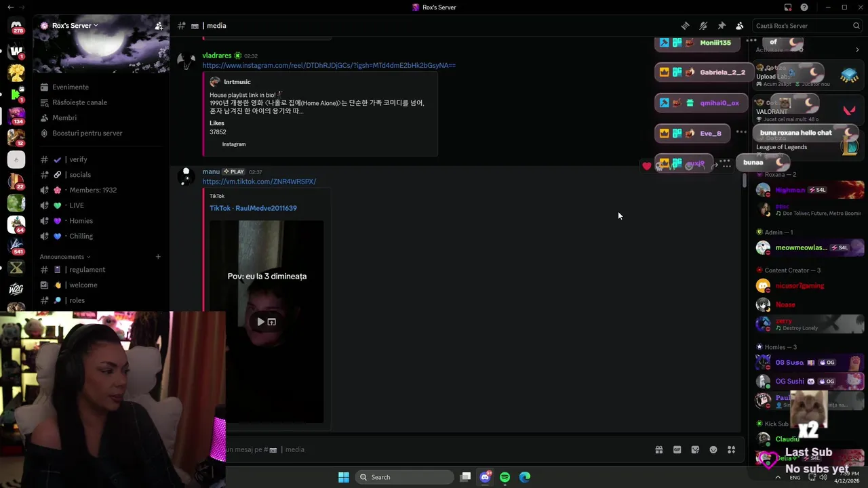
Task: Open the gift icon in message bar
Action: 658,449
